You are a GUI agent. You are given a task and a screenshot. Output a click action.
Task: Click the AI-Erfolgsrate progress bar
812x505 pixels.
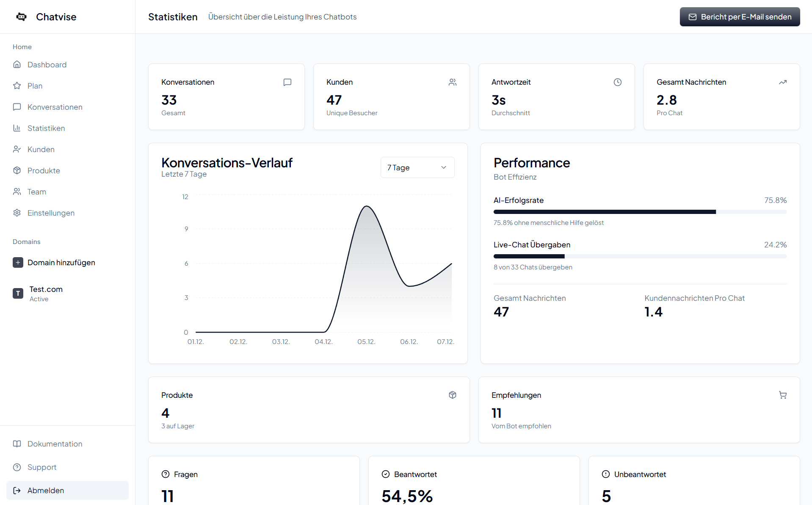[640, 212]
